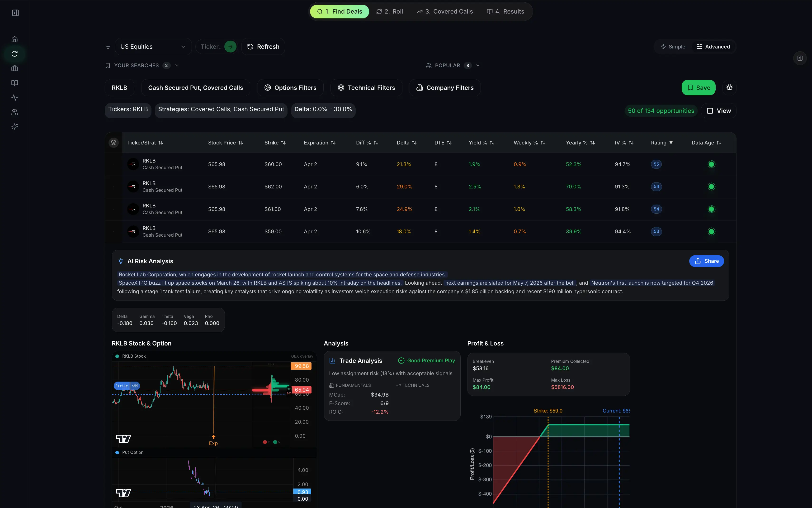Open the US Equities dropdown
812x508 pixels.
153,47
